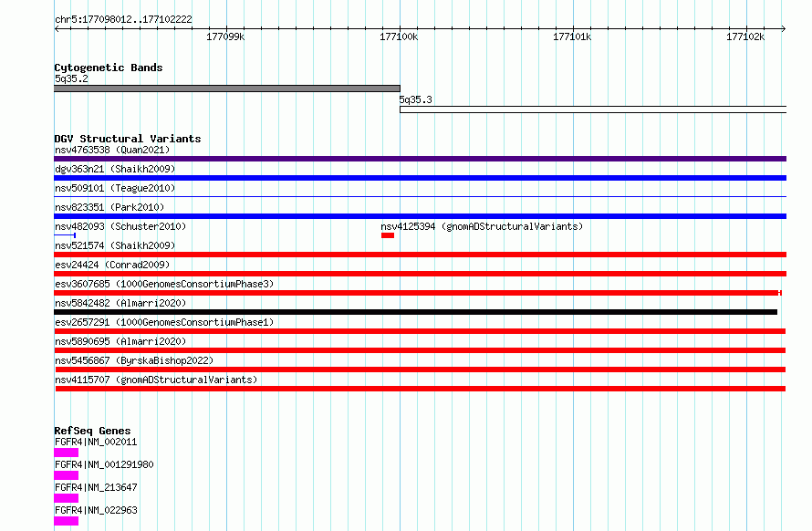The image size is (812, 531).
Task: Click the nsv521574 (Shaikh2009) label
Action: click(115, 246)
